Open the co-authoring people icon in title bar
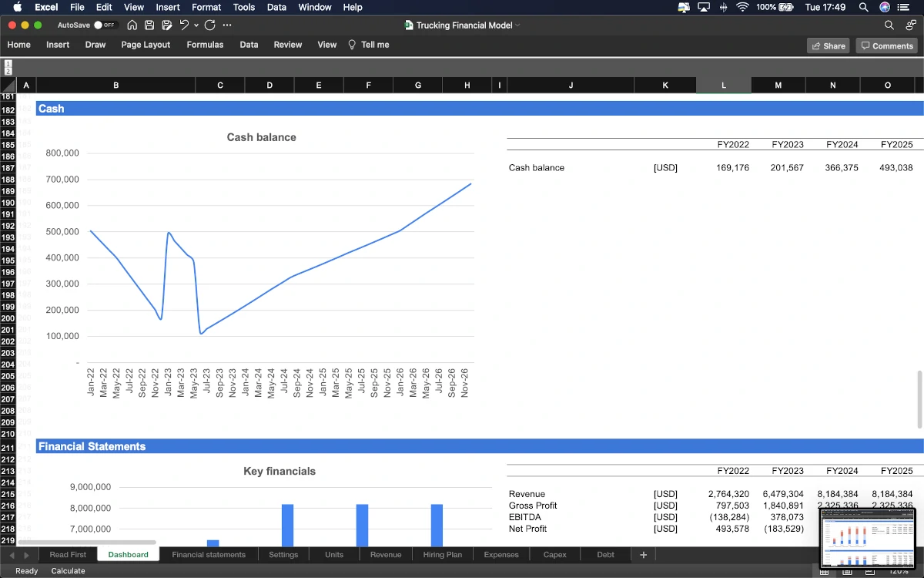 (911, 25)
